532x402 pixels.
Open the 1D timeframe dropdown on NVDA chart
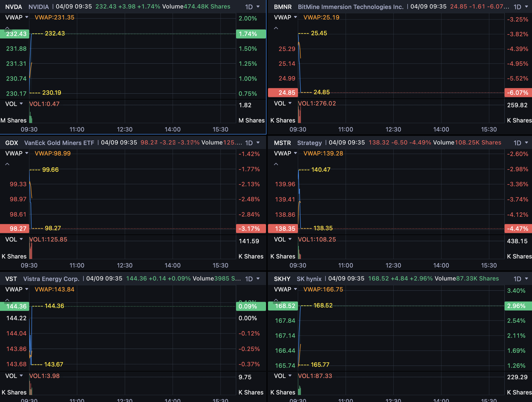point(252,7)
